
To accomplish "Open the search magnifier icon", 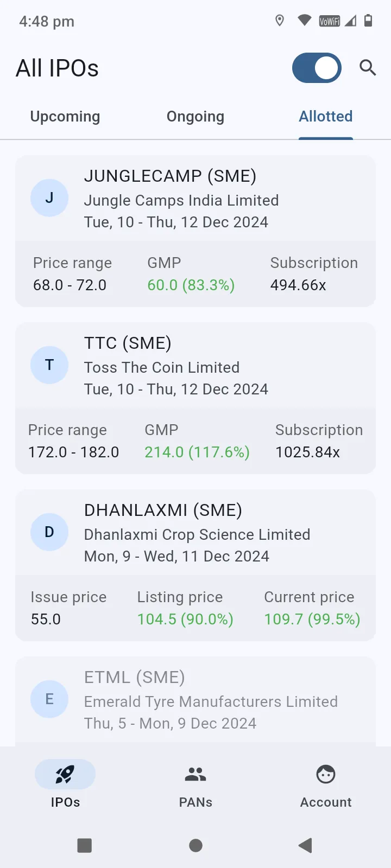I will [368, 68].
